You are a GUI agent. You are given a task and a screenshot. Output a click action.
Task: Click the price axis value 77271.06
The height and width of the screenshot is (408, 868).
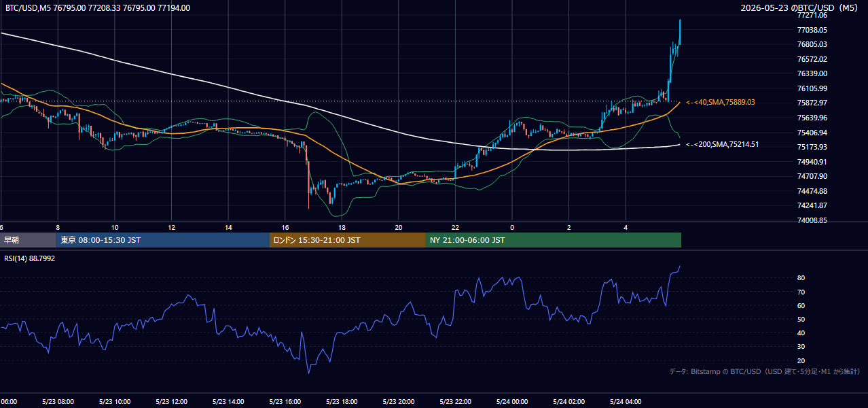812,15
